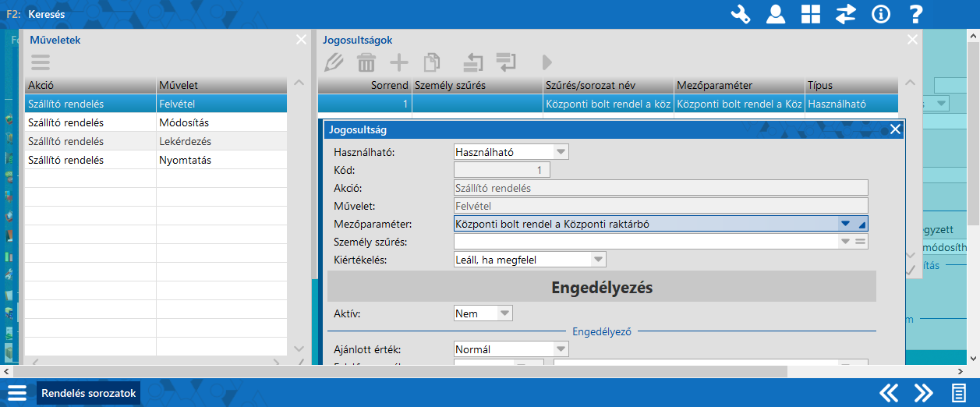Click the Engedélyezés section header
This screenshot has height=407, width=980.
tap(602, 287)
